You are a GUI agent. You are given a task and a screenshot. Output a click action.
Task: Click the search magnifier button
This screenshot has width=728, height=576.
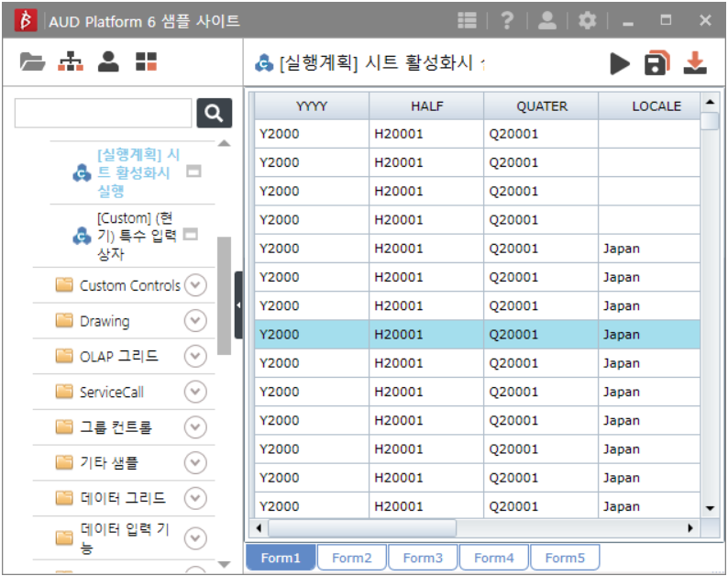[214, 113]
